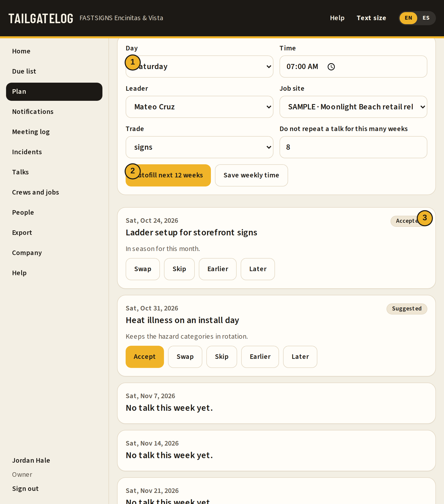Viewport: 444px width, 504px height.
Task: Open Due list in the sidebar
Action: click(54, 71)
